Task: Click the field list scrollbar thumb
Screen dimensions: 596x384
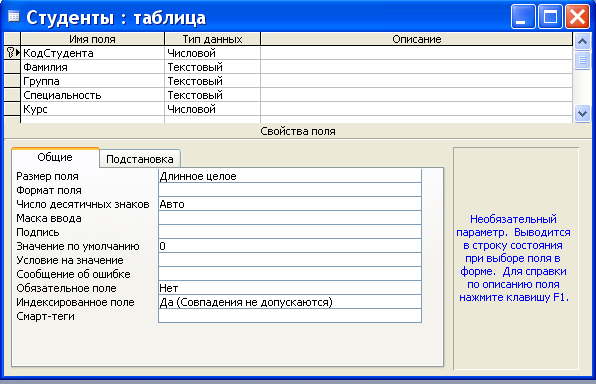Action: (x=582, y=60)
